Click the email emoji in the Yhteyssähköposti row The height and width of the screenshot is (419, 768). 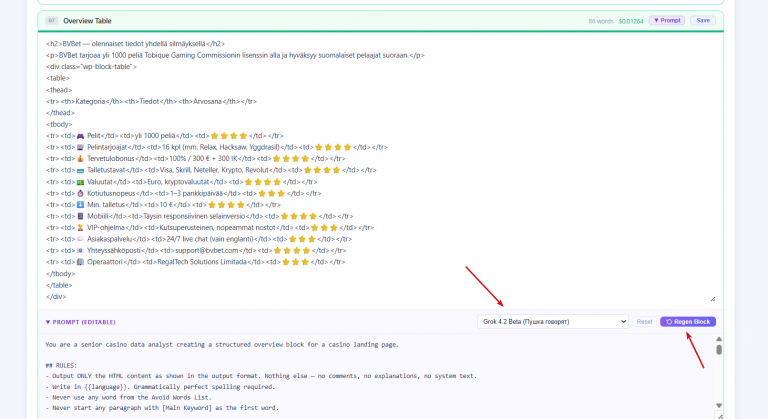click(80, 250)
